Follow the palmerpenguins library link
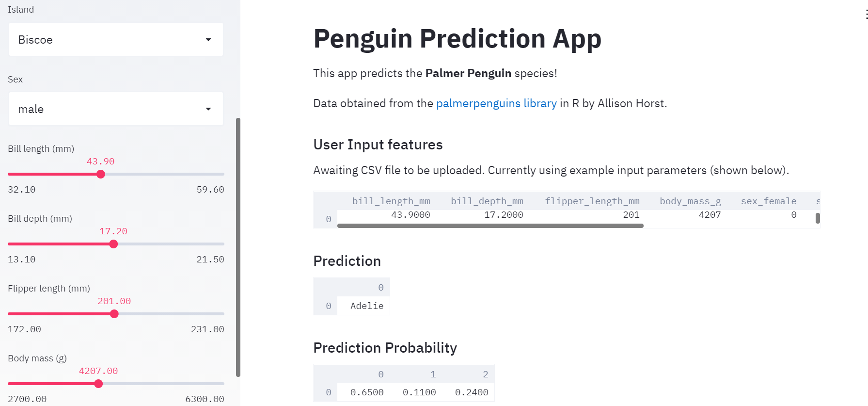Screen dimensions: 868x406 coord(496,103)
